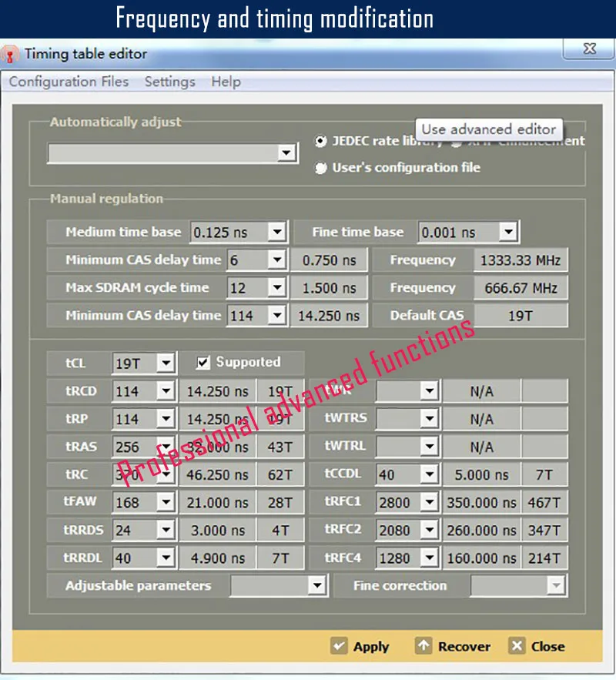Toggle the tCL Supported checkbox

(204, 362)
